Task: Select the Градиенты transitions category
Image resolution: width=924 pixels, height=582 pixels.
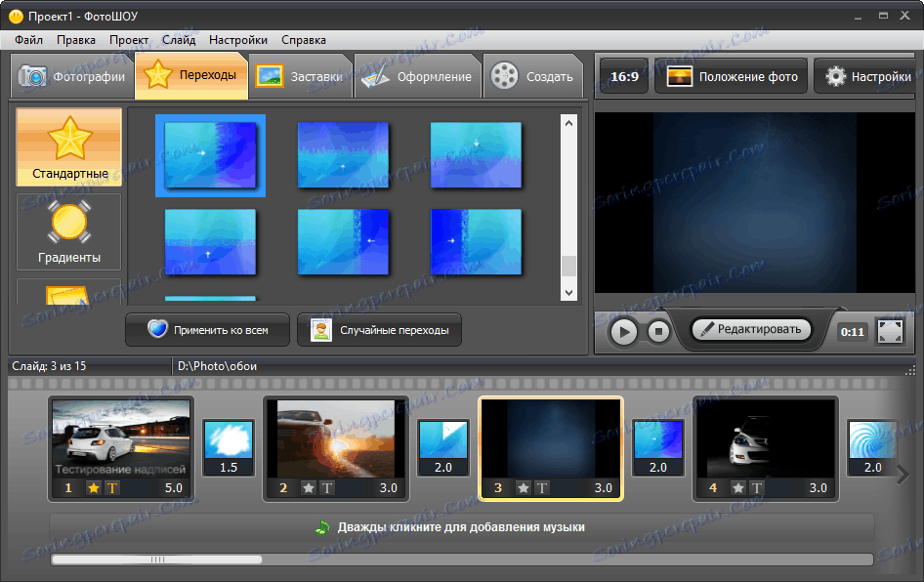Action: click(69, 231)
